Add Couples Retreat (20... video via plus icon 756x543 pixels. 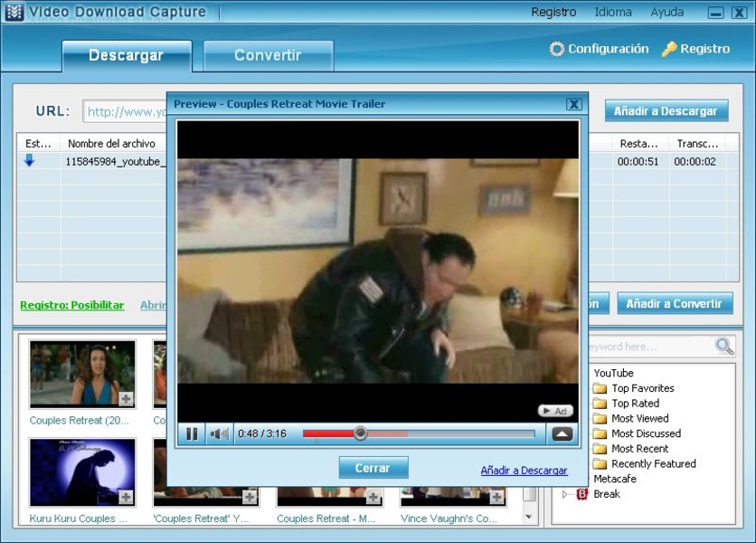(x=126, y=399)
